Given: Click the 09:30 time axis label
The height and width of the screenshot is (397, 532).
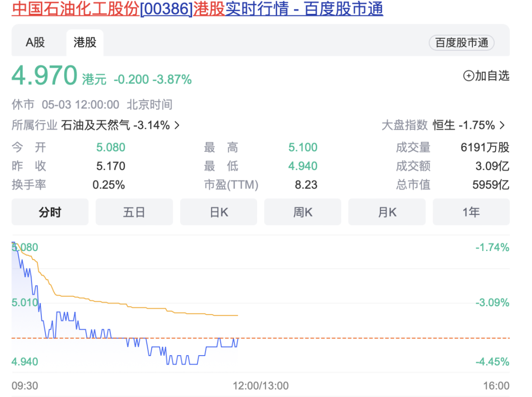Looking at the screenshot, I should coord(25,386).
